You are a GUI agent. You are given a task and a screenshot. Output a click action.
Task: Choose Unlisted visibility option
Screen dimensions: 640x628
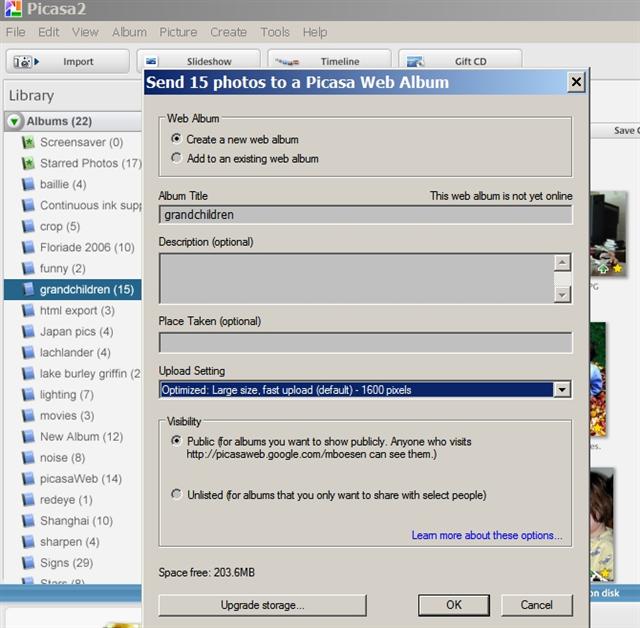click(x=176, y=494)
